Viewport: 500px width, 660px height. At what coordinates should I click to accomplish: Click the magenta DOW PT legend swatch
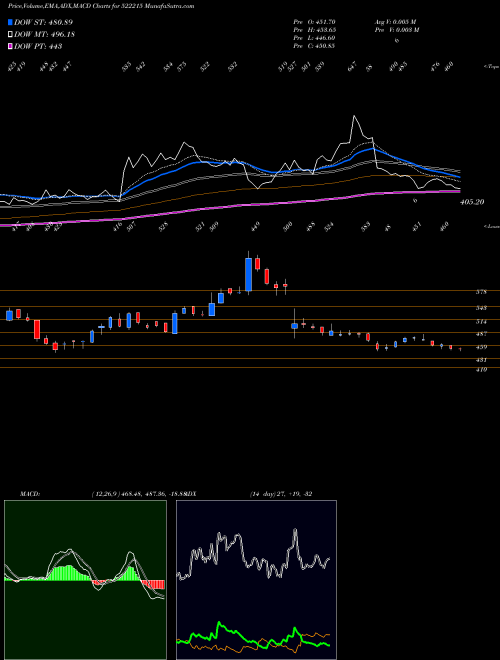click(10, 46)
